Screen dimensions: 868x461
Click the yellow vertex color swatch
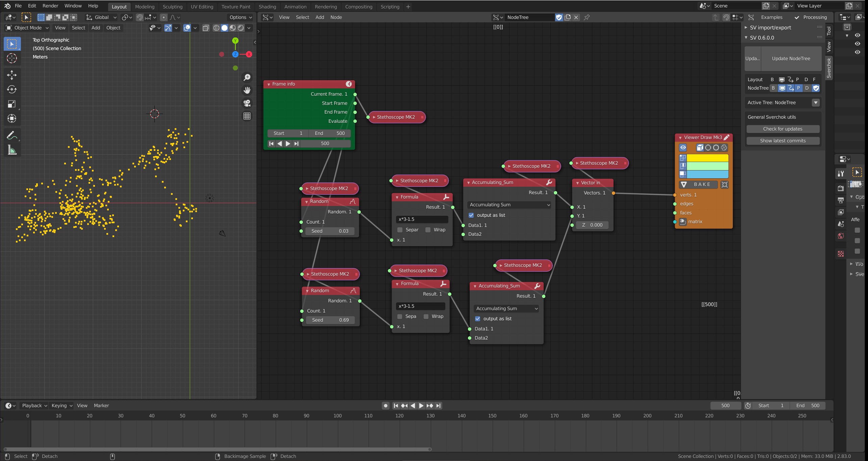(x=707, y=158)
